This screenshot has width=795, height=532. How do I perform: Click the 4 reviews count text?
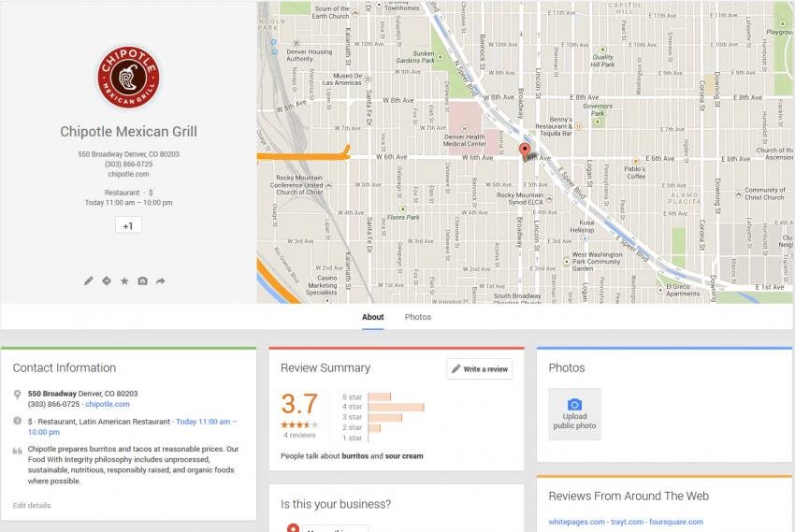point(299,435)
